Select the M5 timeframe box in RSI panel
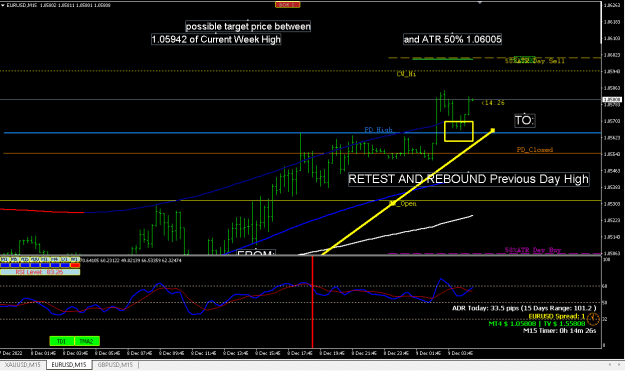 [15, 259]
